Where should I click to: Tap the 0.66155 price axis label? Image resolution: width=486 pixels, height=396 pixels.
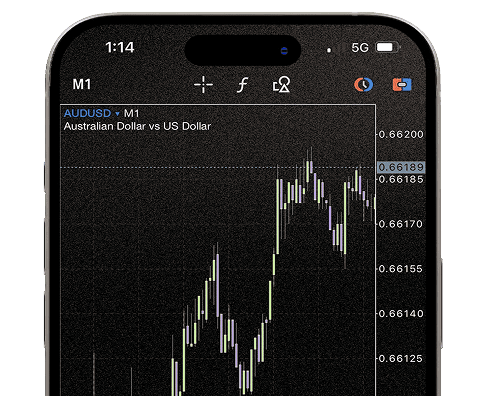(401, 269)
